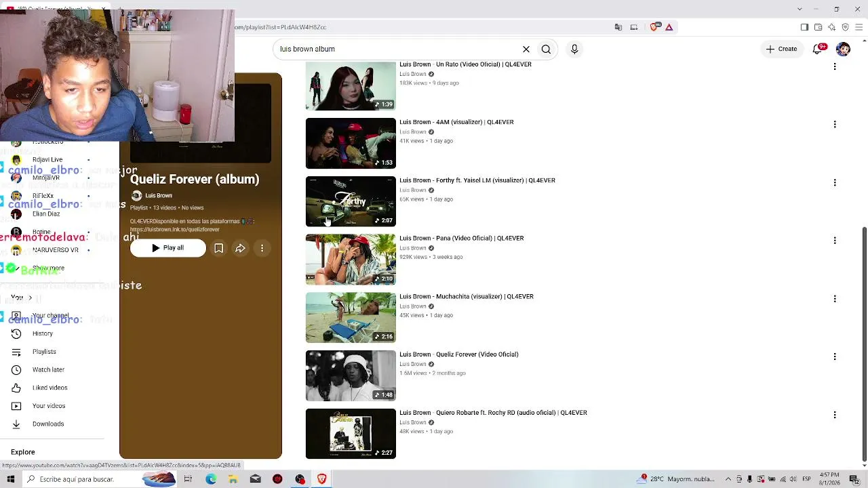Open the Windows notification center
This screenshot has height=488, width=868.
pos(854,479)
